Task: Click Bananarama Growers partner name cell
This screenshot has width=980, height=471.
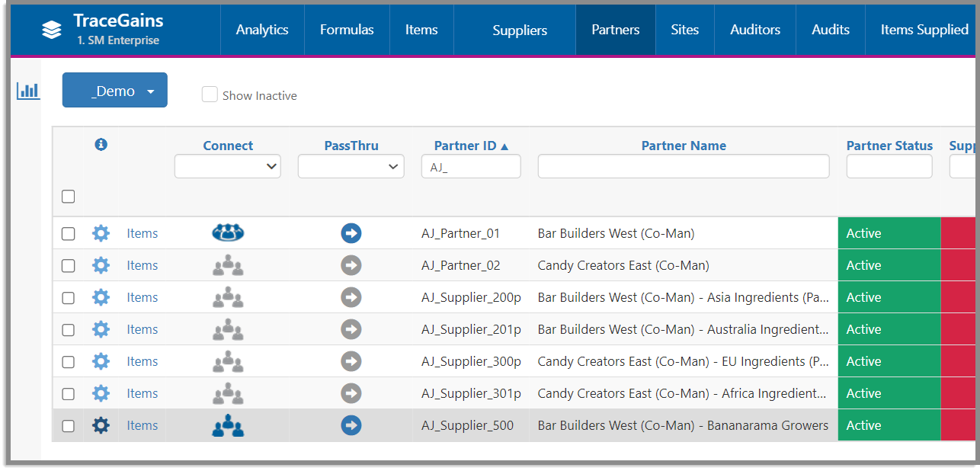Action: (683, 425)
